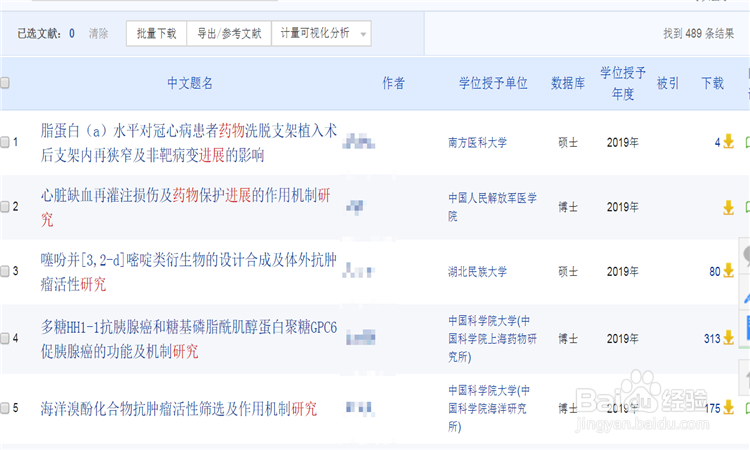Open thesis titled 脂蛋白（a）水平对冠心病患者
Screen dimensions: 750x450
click(x=189, y=143)
